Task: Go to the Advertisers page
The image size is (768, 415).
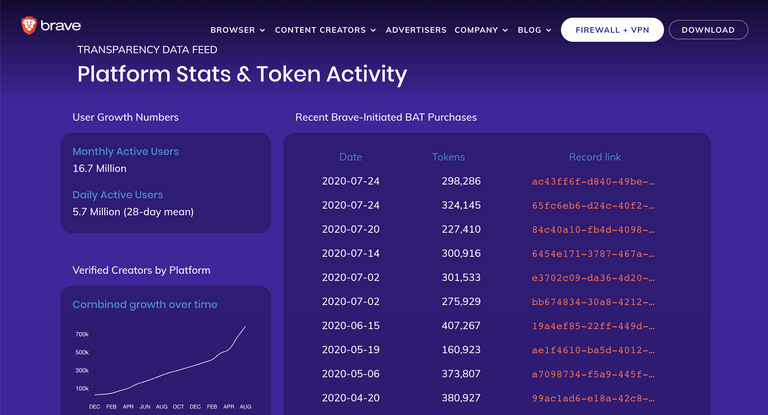Action: point(416,30)
